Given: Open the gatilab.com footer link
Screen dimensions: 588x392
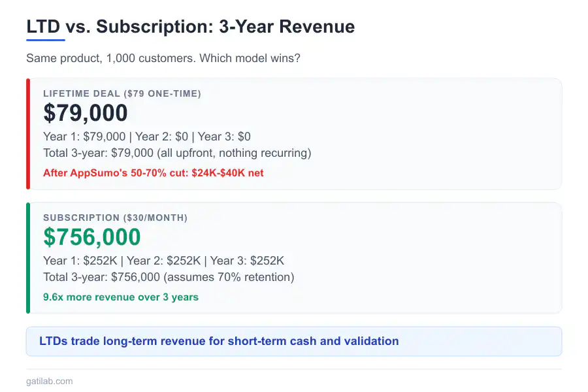Looking at the screenshot, I should pos(50,381).
